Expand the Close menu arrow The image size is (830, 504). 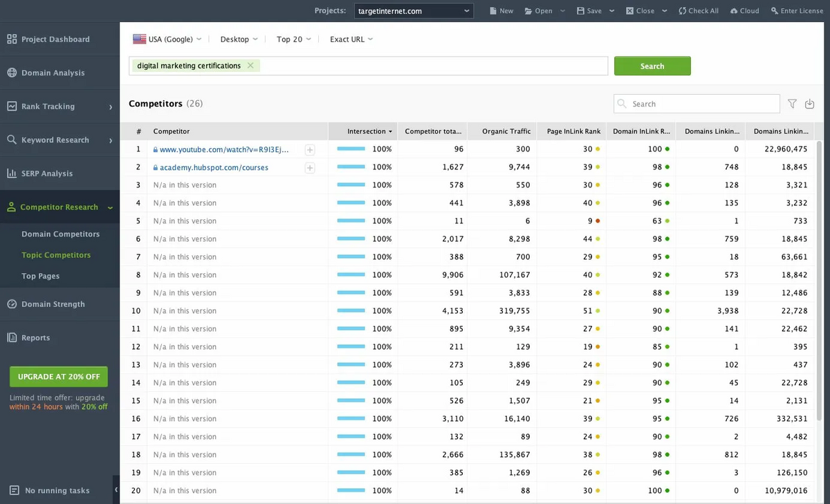click(x=665, y=11)
